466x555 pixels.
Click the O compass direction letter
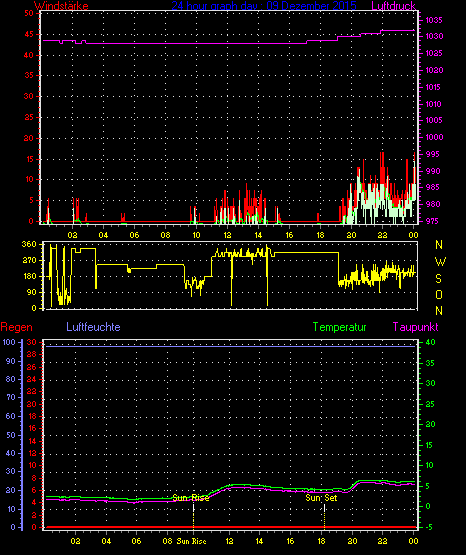pos(439,295)
